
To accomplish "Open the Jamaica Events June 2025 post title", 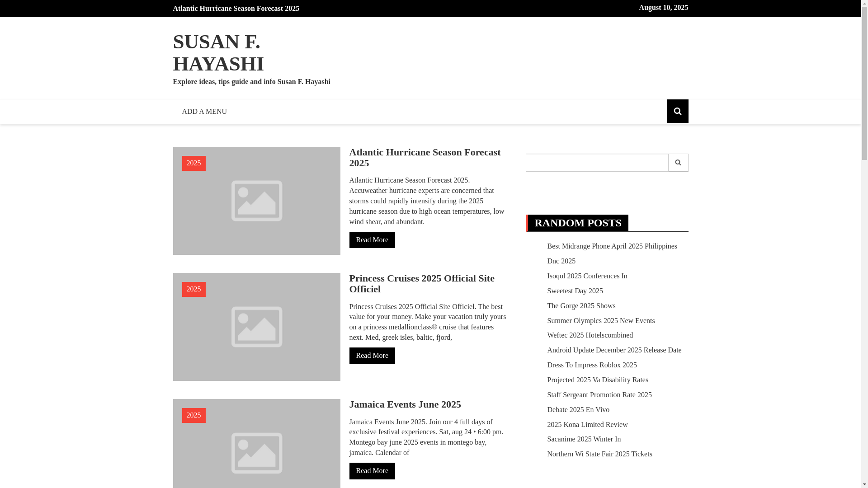I will tap(405, 404).
